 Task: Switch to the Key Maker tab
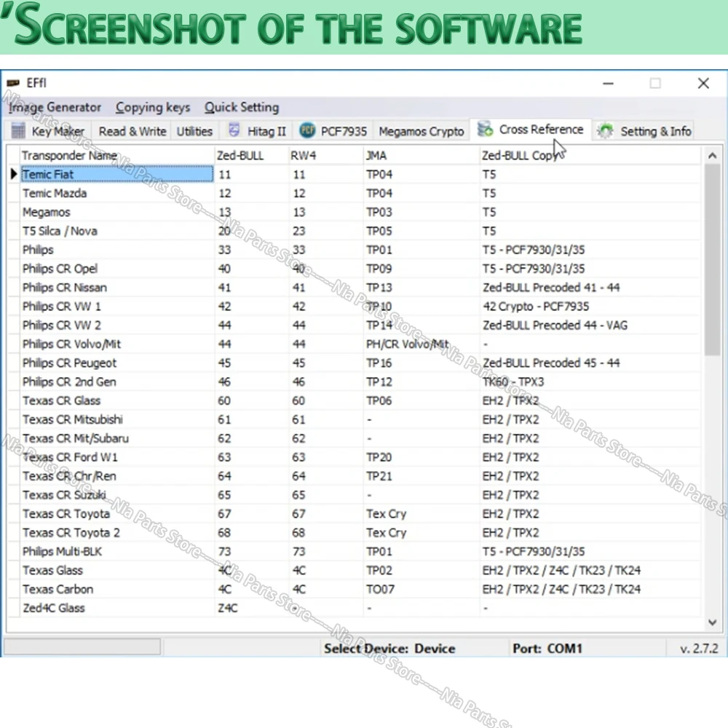[x=49, y=131]
